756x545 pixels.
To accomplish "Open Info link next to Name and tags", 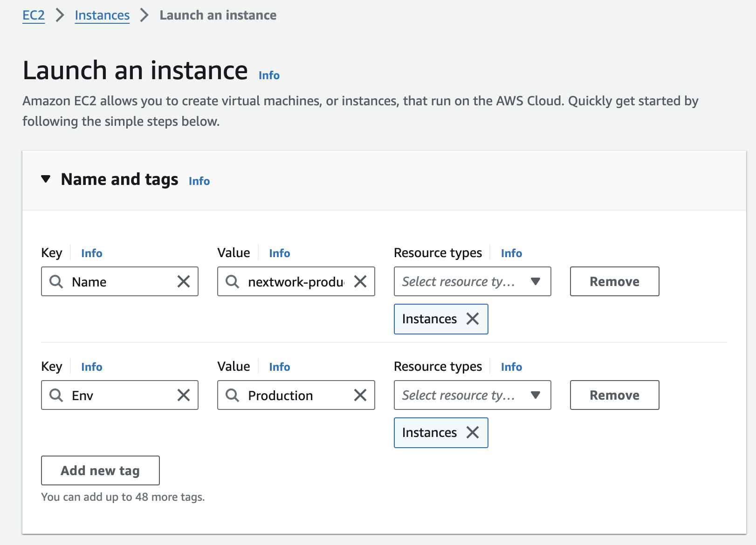I will pyautogui.click(x=199, y=181).
